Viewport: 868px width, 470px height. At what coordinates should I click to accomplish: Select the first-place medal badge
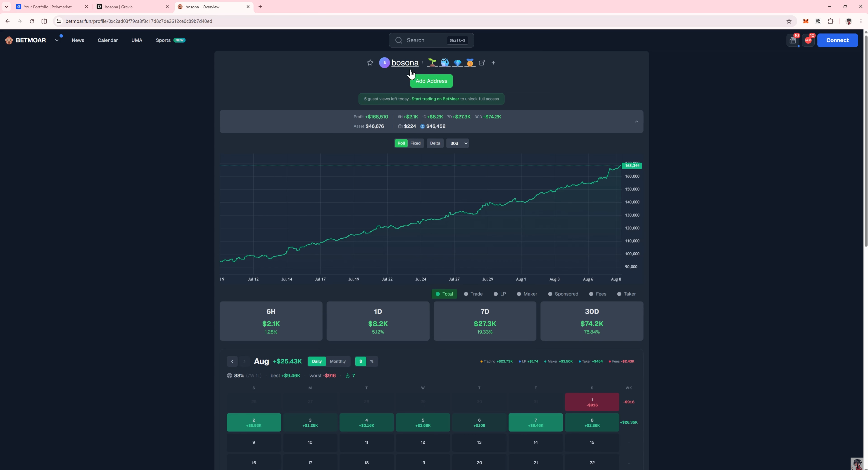(470, 63)
